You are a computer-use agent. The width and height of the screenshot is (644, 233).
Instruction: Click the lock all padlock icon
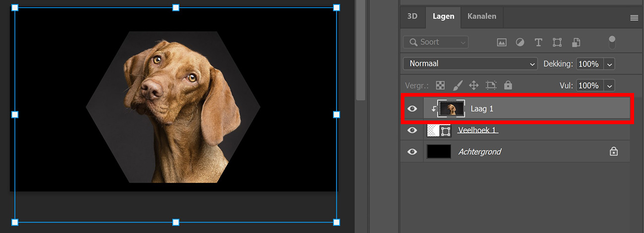point(508,86)
